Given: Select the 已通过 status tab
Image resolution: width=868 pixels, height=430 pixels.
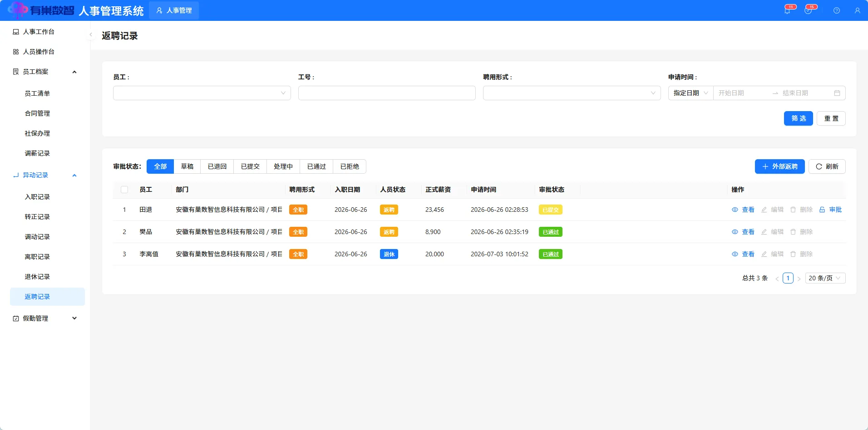Looking at the screenshot, I should coord(316,166).
